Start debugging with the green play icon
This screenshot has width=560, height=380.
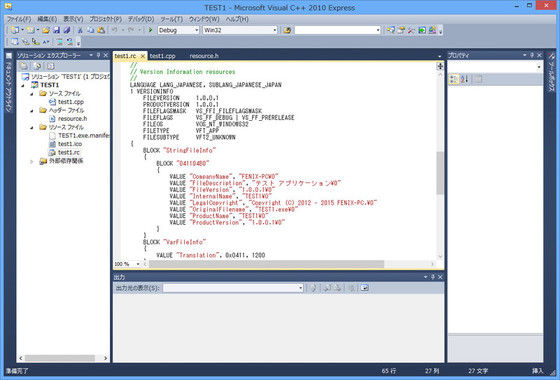(150, 30)
